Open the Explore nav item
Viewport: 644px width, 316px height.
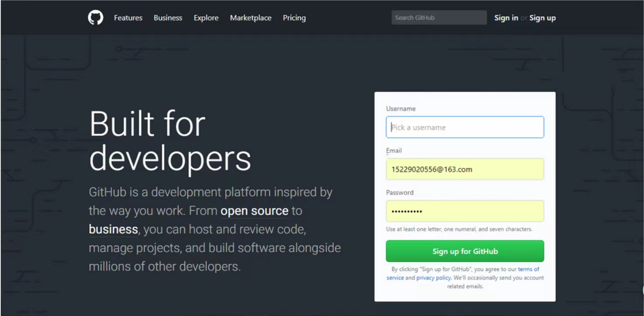click(x=206, y=18)
